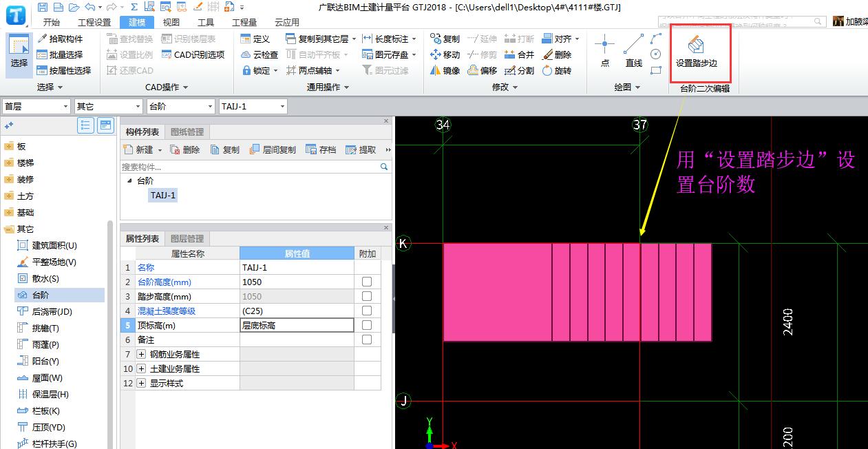Open 锁定 lock tool
Image resolution: width=868 pixels, height=449 pixels.
(260, 70)
